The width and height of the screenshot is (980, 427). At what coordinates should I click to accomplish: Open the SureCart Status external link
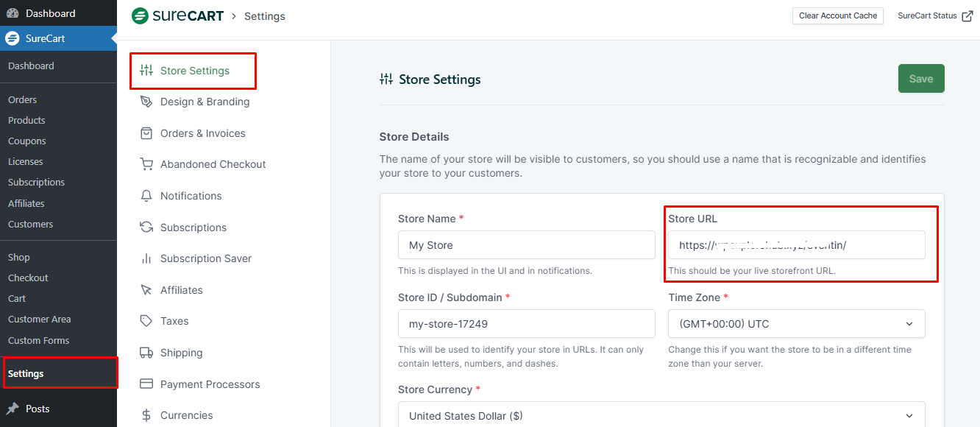coord(934,15)
